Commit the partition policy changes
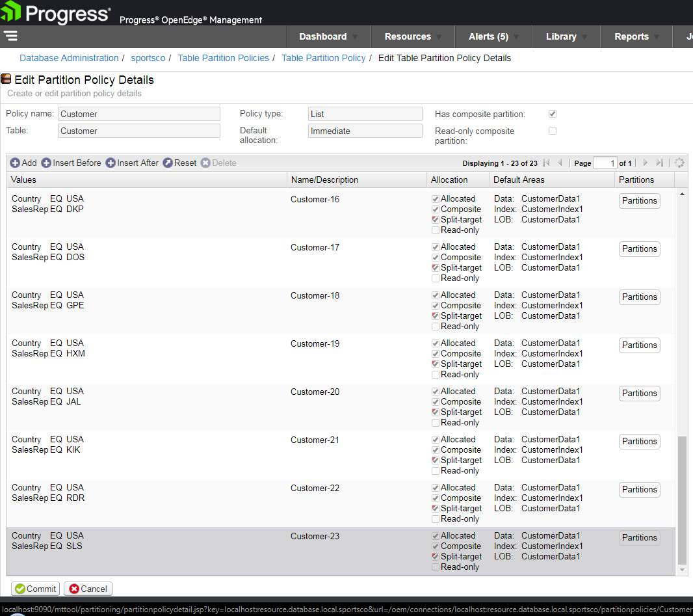 [35, 589]
